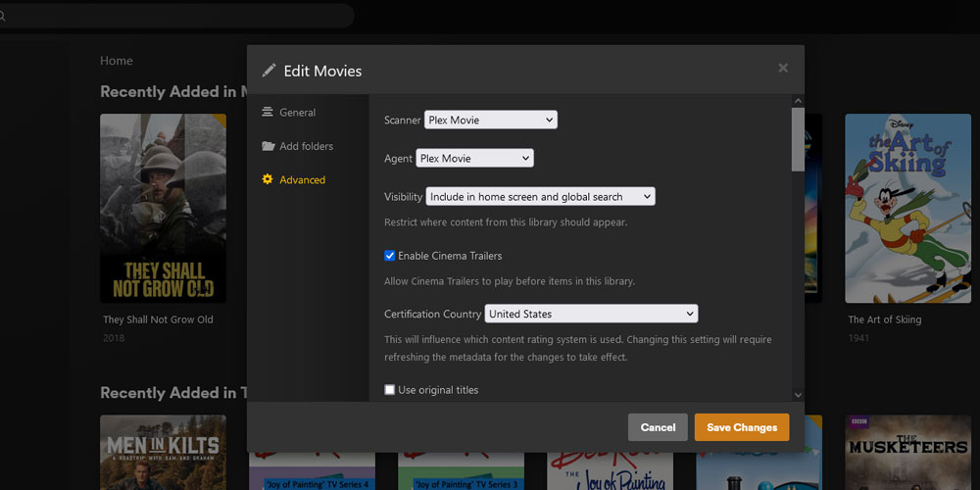Click the Advanced gear icon

[x=268, y=179]
